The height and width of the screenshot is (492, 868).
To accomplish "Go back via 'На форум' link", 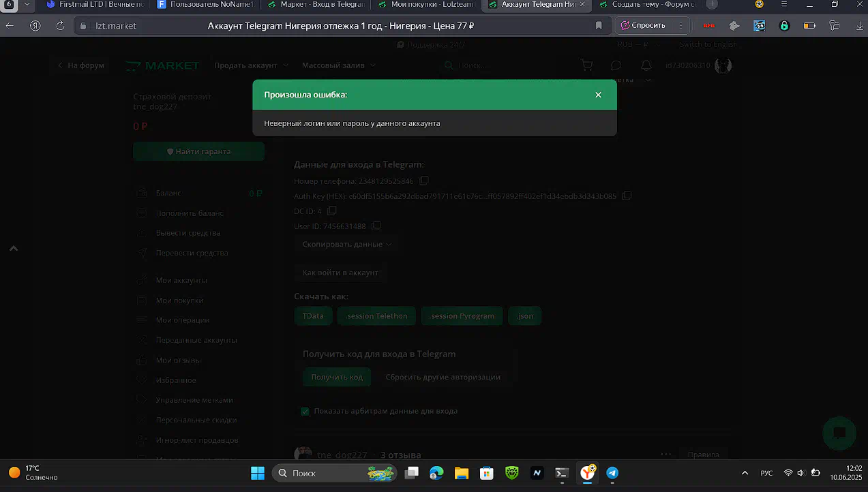I will (80, 65).
